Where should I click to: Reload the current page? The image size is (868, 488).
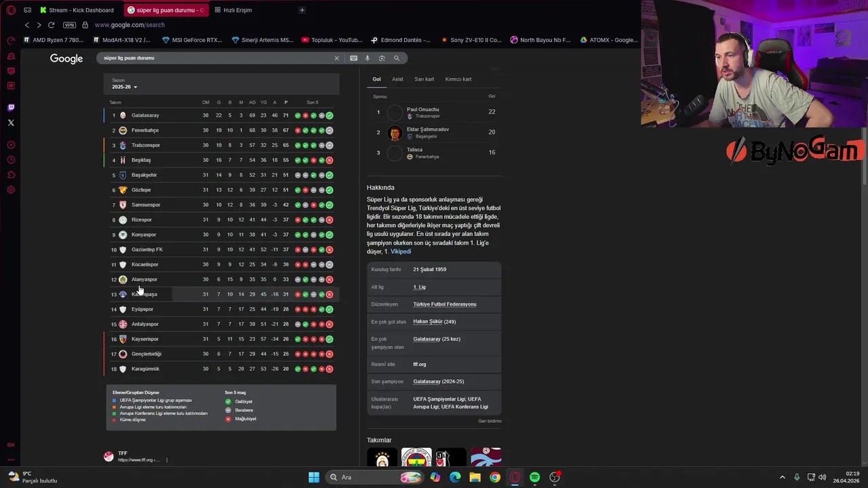[51, 25]
